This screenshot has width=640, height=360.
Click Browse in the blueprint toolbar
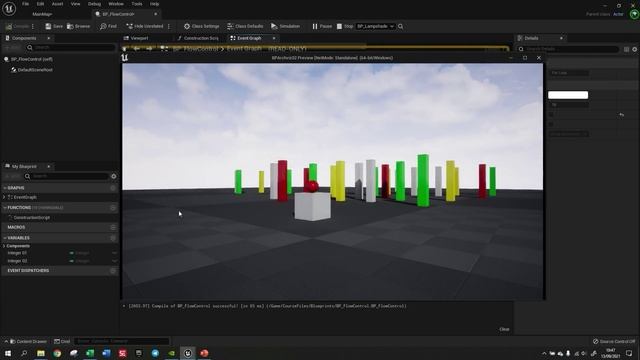[x=78, y=26]
